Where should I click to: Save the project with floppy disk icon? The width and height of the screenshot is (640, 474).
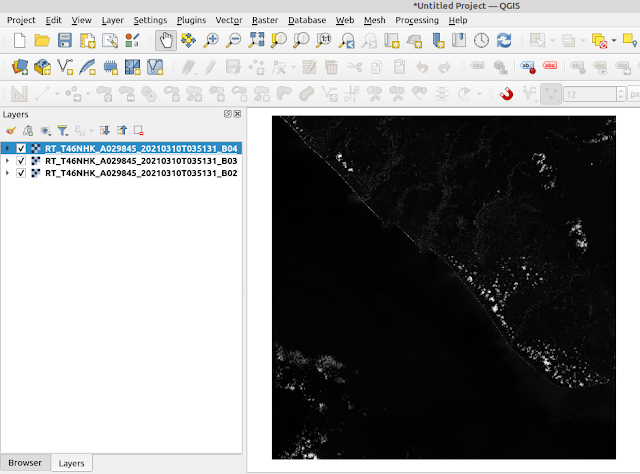[x=64, y=40]
